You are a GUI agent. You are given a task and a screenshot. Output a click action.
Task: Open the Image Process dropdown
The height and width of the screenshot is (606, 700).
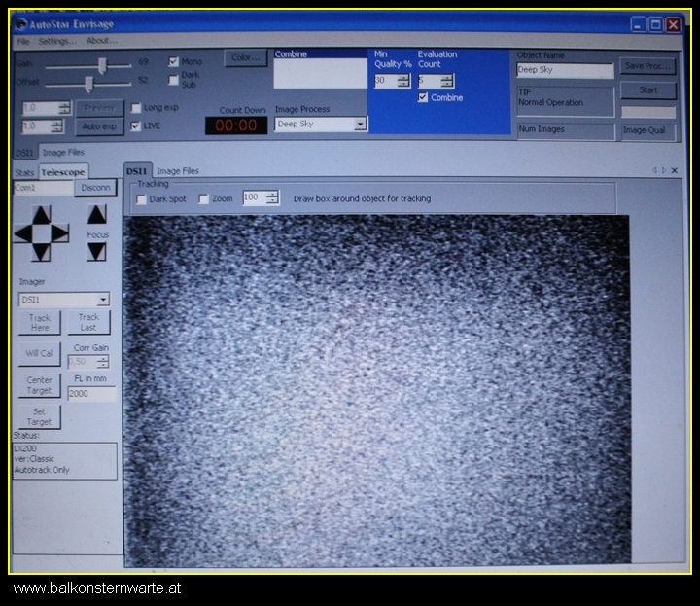click(x=360, y=125)
